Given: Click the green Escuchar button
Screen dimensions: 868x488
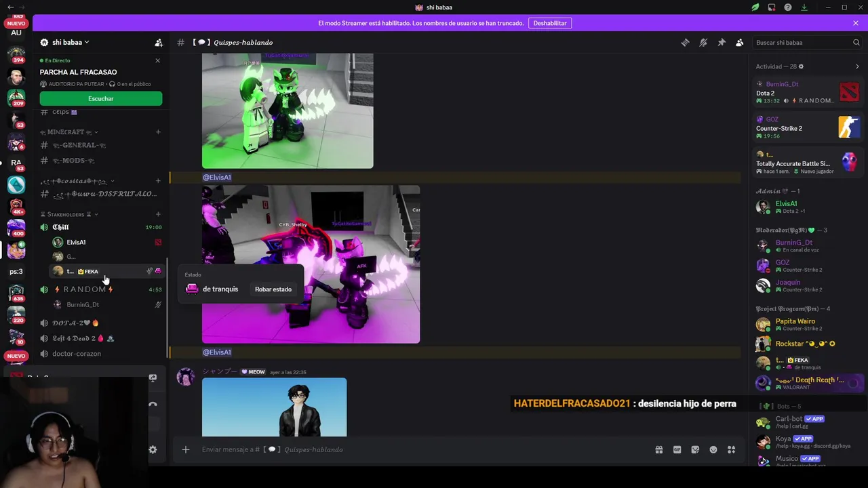Looking at the screenshot, I should pos(101,98).
